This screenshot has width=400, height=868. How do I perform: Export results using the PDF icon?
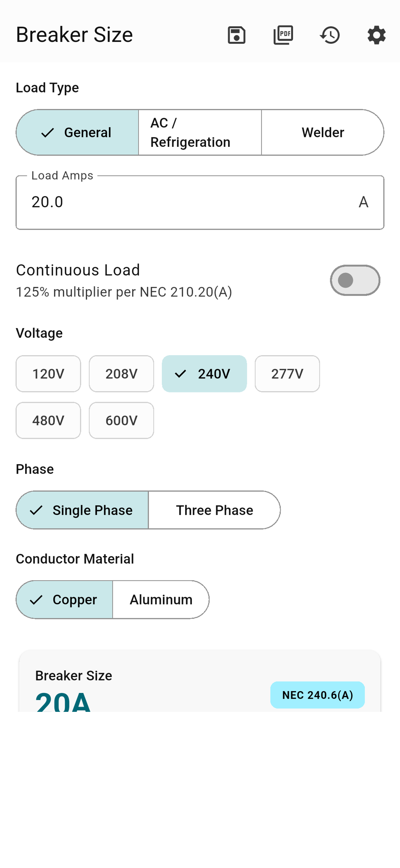283,35
